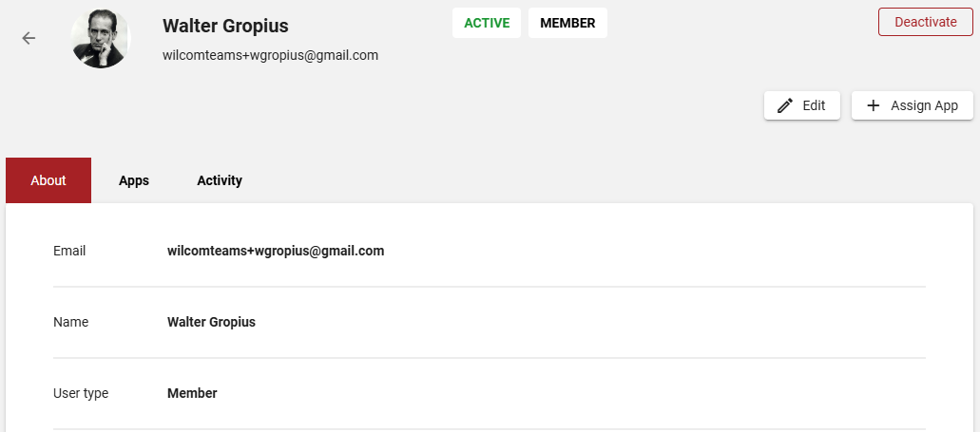
Task: Click the plus icon beside Assign App
Action: [874, 105]
